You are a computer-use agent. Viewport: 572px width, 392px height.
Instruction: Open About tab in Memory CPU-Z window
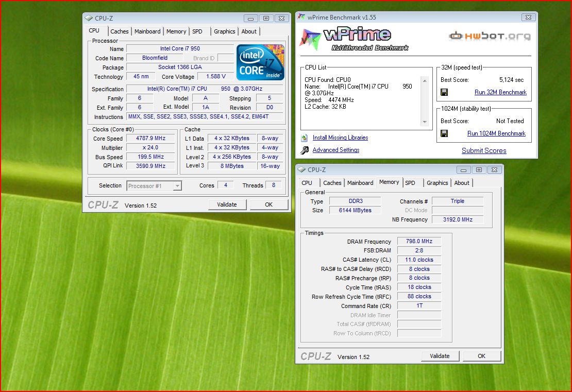(x=462, y=183)
